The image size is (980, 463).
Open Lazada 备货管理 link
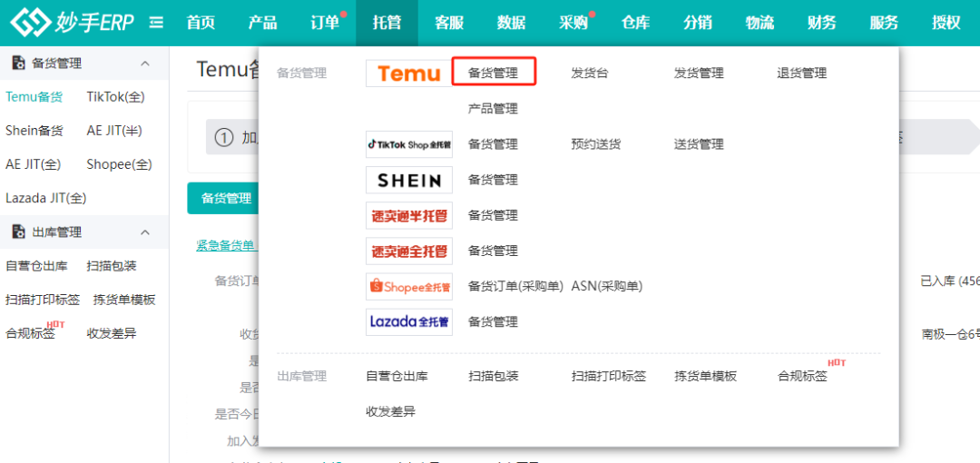click(x=493, y=322)
